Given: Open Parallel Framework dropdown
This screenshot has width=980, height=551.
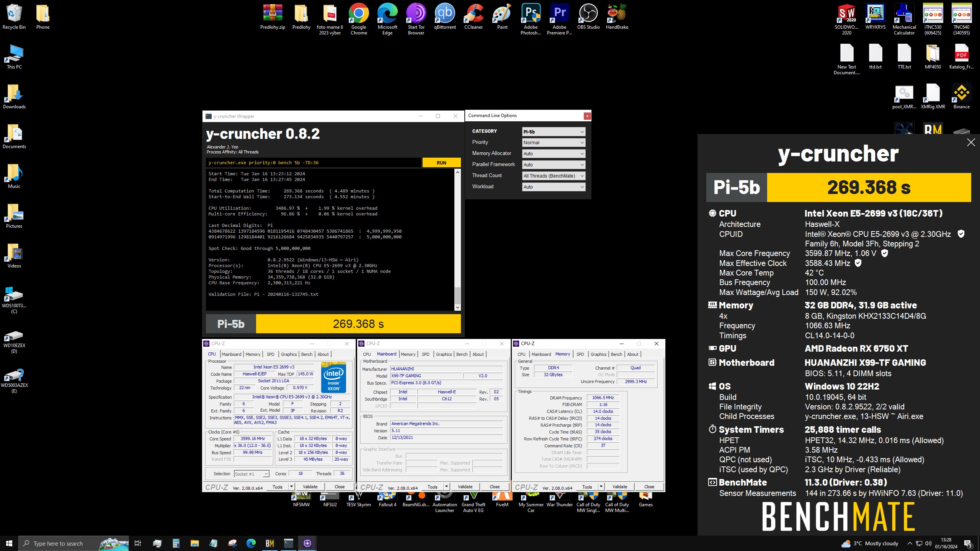Looking at the screenshot, I should pyautogui.click(x=554, y=165).
